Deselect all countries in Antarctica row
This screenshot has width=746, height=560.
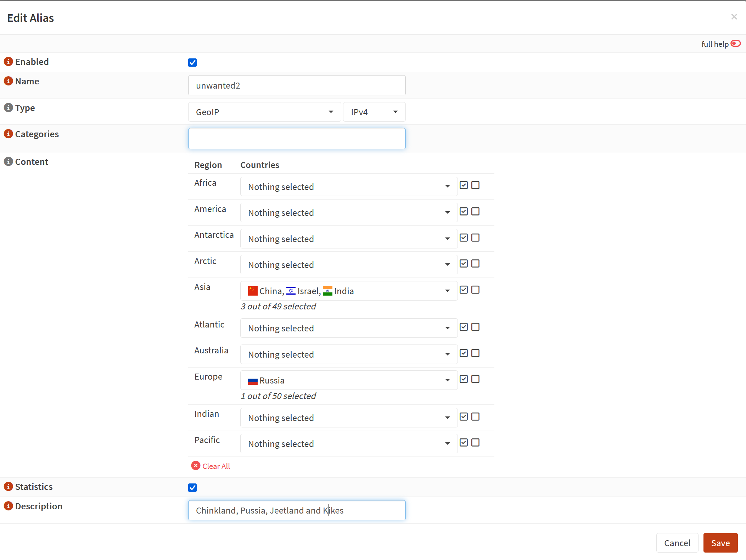tap(476, 238)
